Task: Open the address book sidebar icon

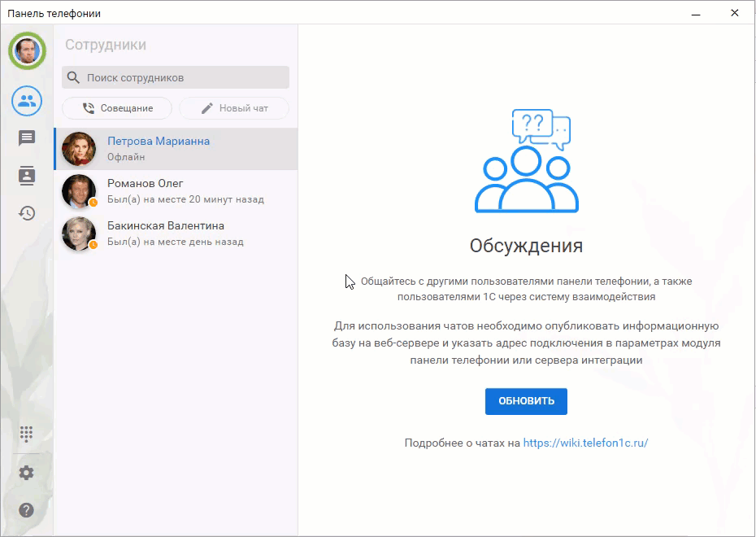Action: (26, 176)
